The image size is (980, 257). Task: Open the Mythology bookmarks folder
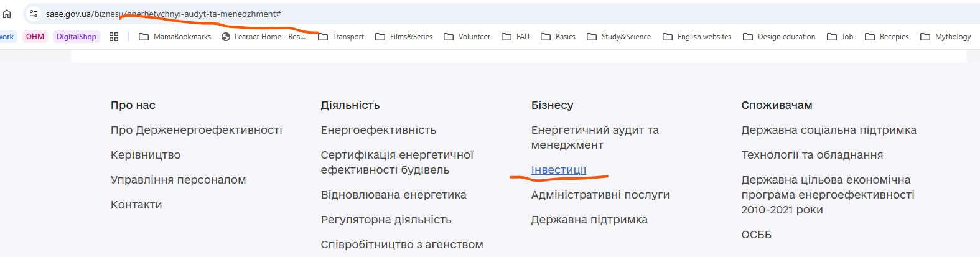tap(945, 37)
